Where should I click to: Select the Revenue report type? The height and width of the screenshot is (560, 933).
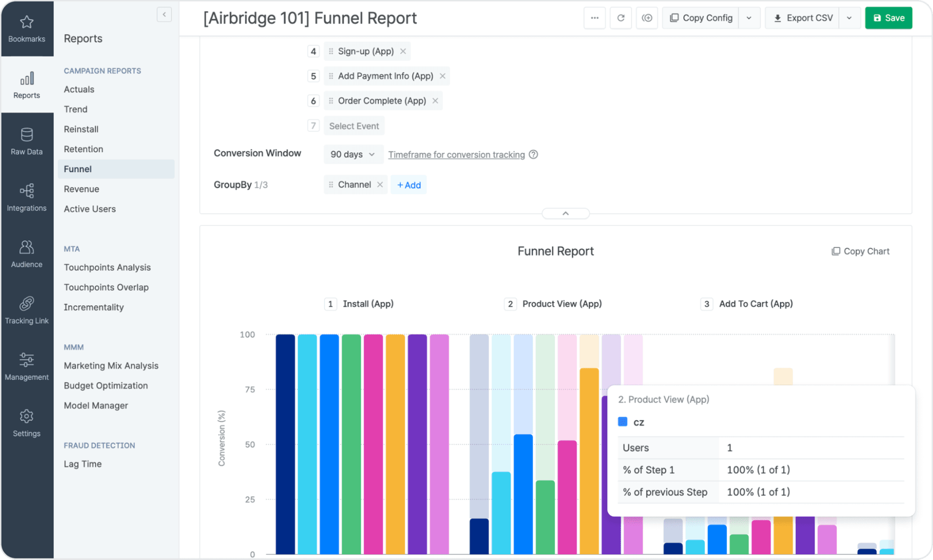tap(81, 189)
